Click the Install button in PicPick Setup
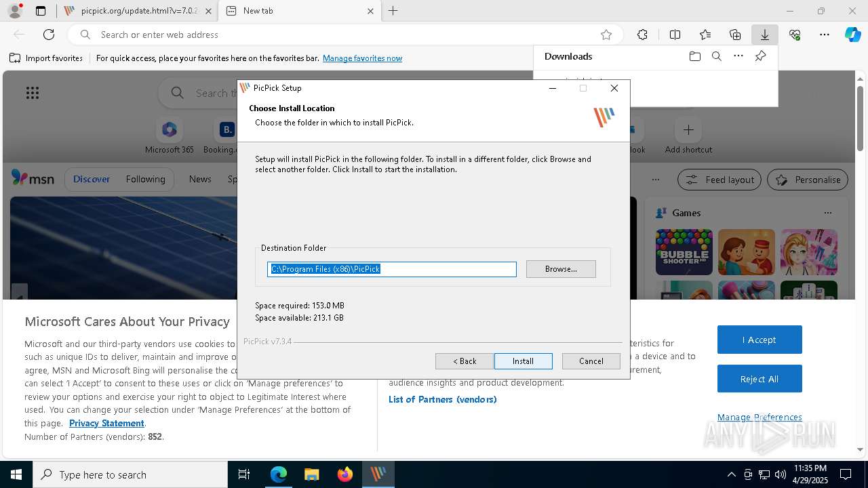 click(x=523, y=361)
